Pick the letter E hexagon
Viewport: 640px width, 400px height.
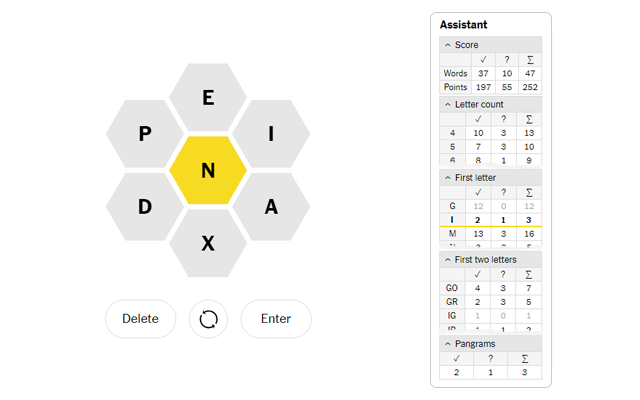tap(208, 97)
